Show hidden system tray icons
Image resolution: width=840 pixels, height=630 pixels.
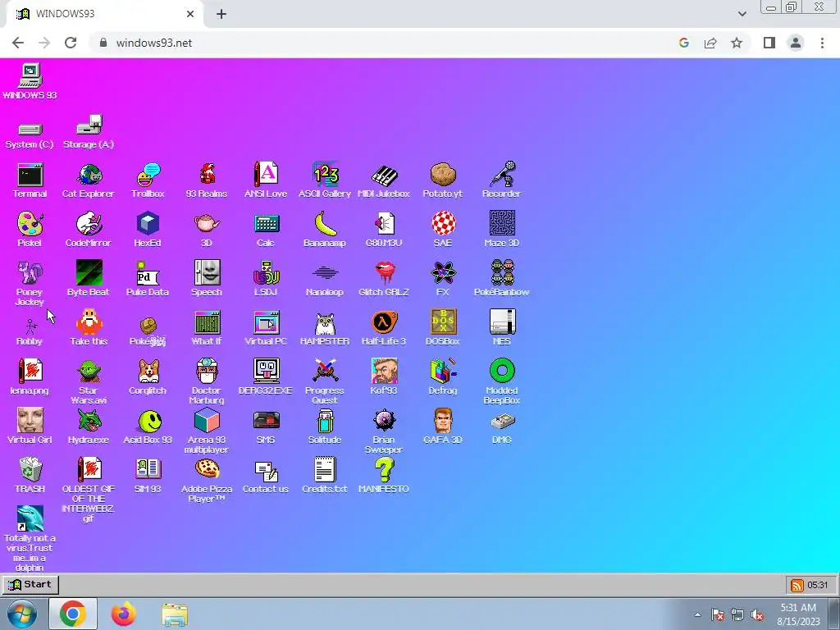[x=697, y=614]
